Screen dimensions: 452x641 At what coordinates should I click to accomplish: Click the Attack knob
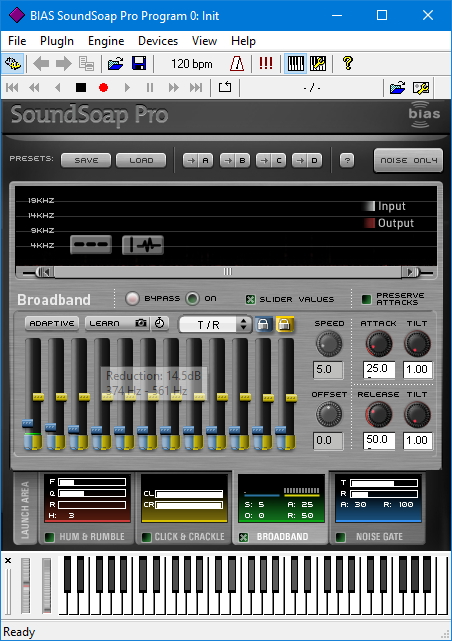[x=379, y=343]
